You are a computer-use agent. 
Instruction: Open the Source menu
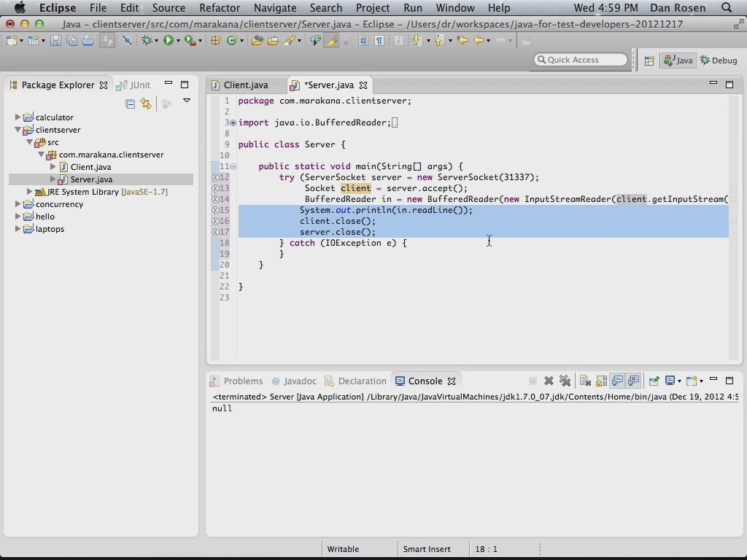[x=169, y=7]
